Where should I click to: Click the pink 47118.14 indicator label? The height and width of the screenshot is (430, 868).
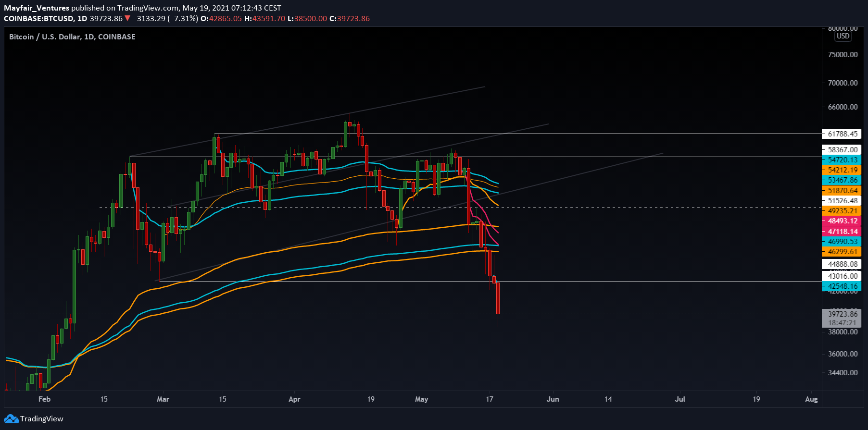842,232
